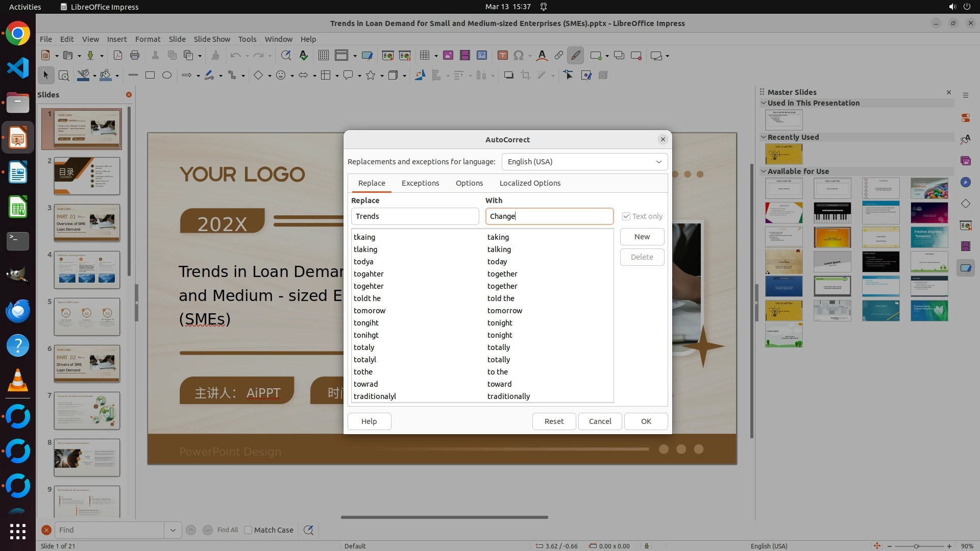
Task: Click the Find and Replace icon in find bar
Action: 308,530
